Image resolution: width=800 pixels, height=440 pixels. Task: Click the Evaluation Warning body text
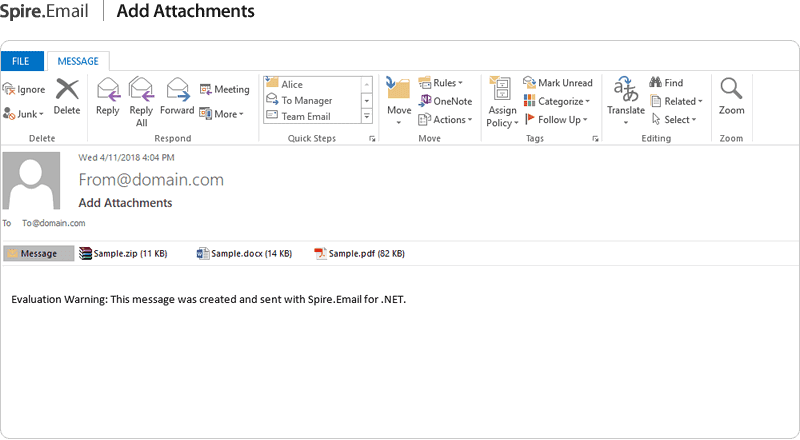point(209,300)
